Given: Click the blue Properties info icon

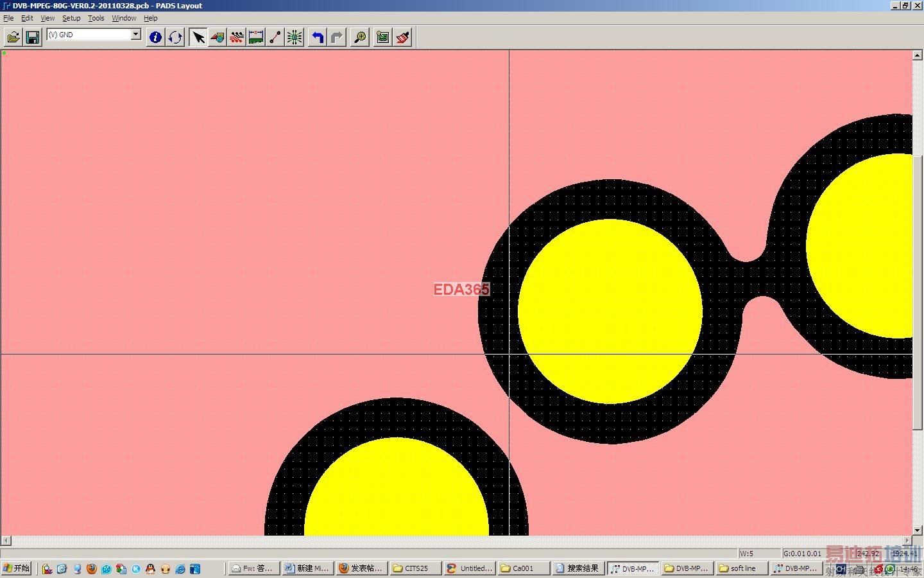Looking at the screenshot, I should pos(155,37).
